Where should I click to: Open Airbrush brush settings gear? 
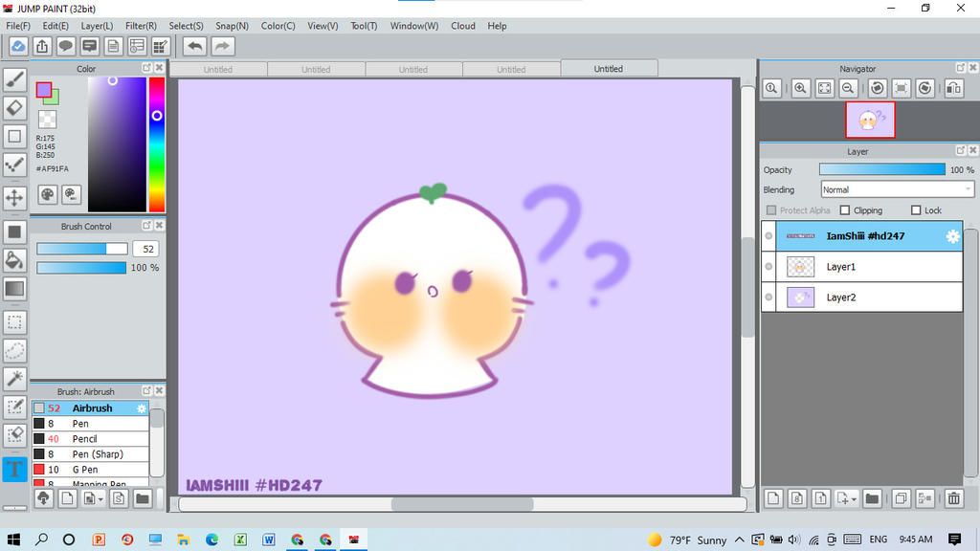(142, 408)
